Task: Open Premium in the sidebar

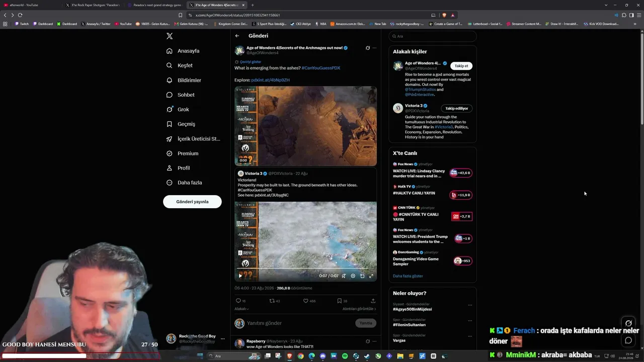Action: [x=182, y=153]
